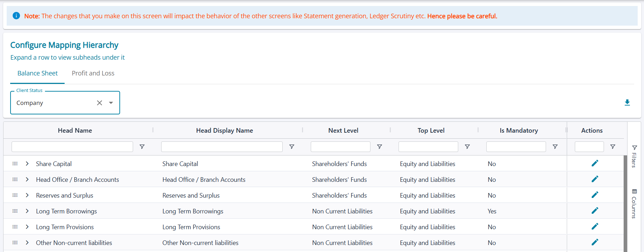Expand Head Office / Branch Accounts row
Image resolution: width=644 pixels, height=252 pixels.
pyautogui.click(x=27, y=179)
